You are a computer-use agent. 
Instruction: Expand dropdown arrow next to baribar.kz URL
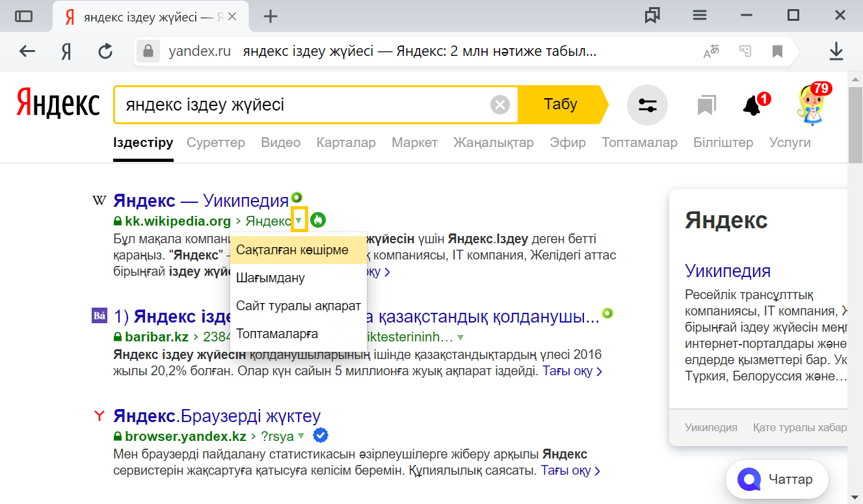pos(460,337)
